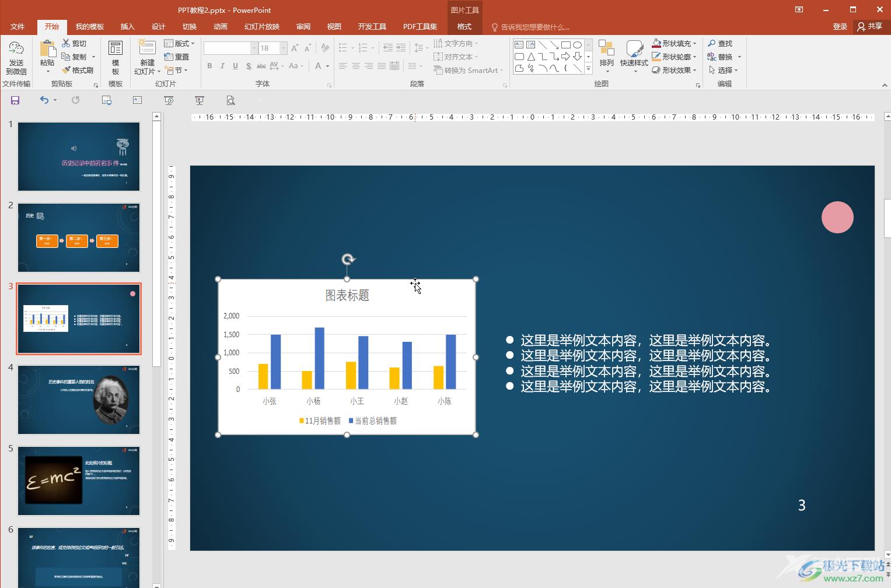This screenshot has width=891, height=588.
Task: Click the Replace (替换) button
Action: 724,57
